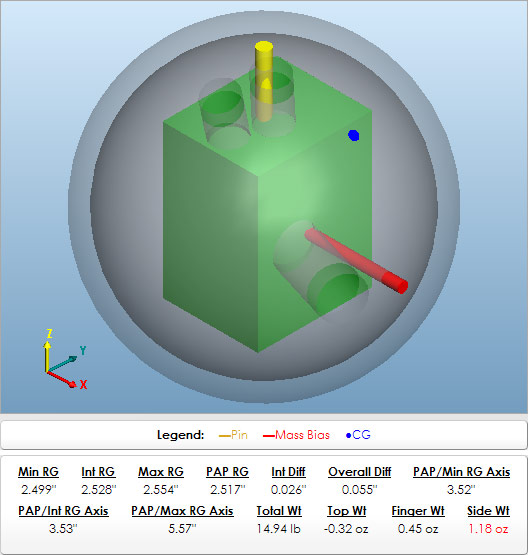The width and height of the screenshot is (528, 555).
Task: Click the blue CG marker dot
Action: (354, 135)
